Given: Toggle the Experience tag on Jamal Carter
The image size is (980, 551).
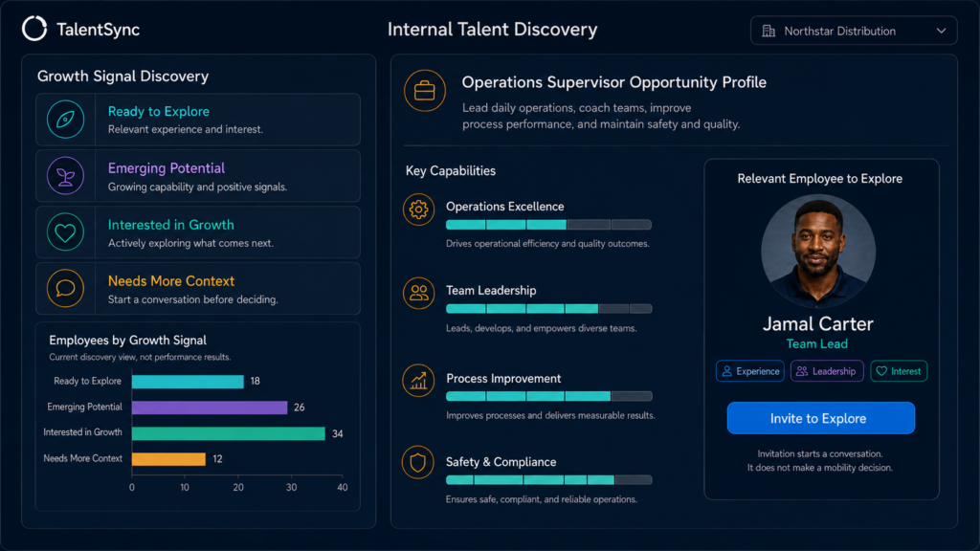Looking at the screenshot, I should tap(750, 371).
